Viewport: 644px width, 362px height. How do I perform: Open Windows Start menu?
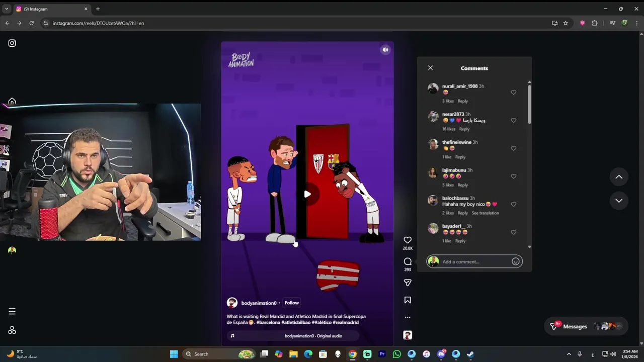(x=174, y=354)
